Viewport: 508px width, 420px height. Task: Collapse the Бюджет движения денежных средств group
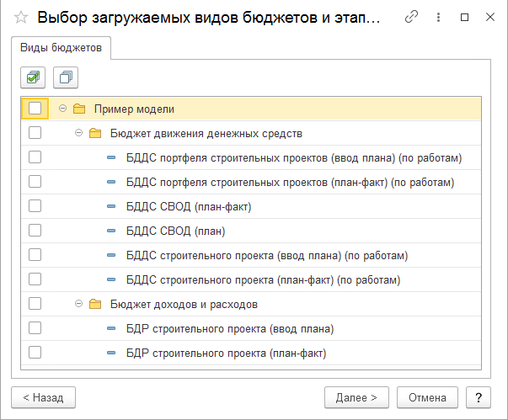point(78,133)
